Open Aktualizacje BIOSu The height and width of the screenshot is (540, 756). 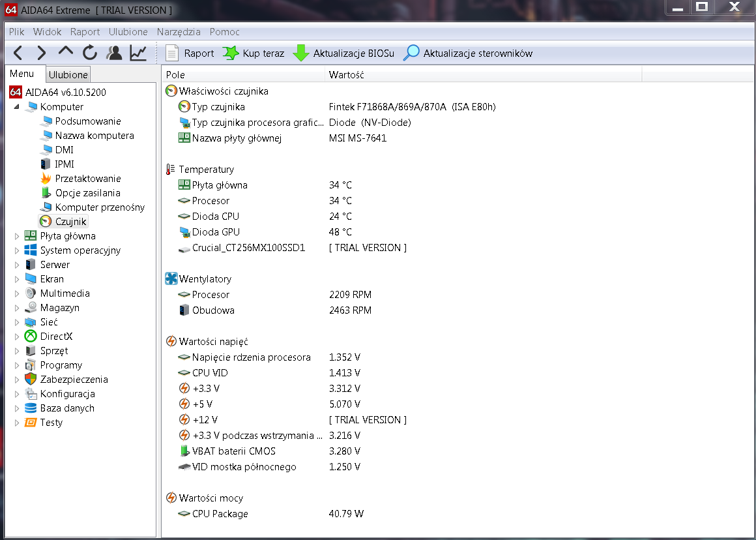[x=343, y=53]
